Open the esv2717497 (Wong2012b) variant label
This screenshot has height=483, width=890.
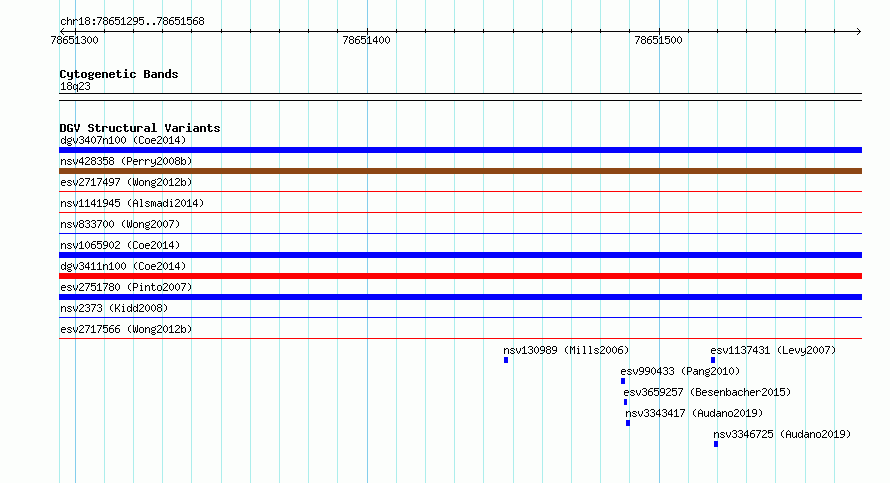(x=126, y=182)
